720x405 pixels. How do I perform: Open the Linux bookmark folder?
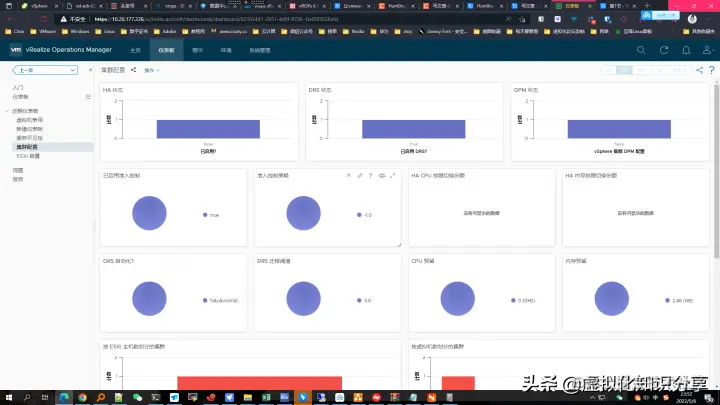tap(105, 31)
